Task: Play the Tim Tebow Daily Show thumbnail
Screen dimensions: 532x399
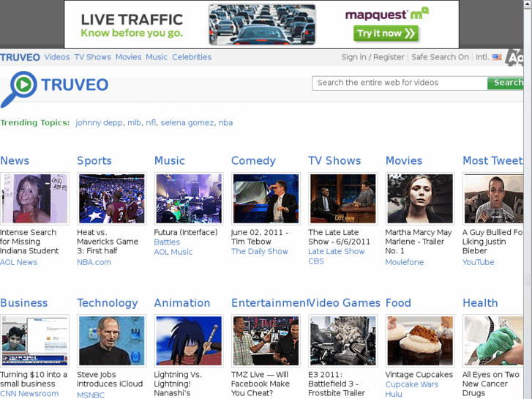Action: (266, 198)
